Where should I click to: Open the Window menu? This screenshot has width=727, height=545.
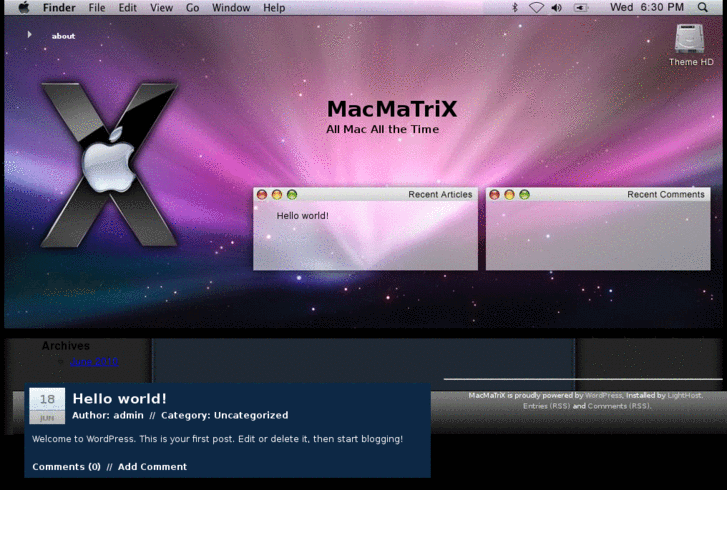[x=231, y=7]
